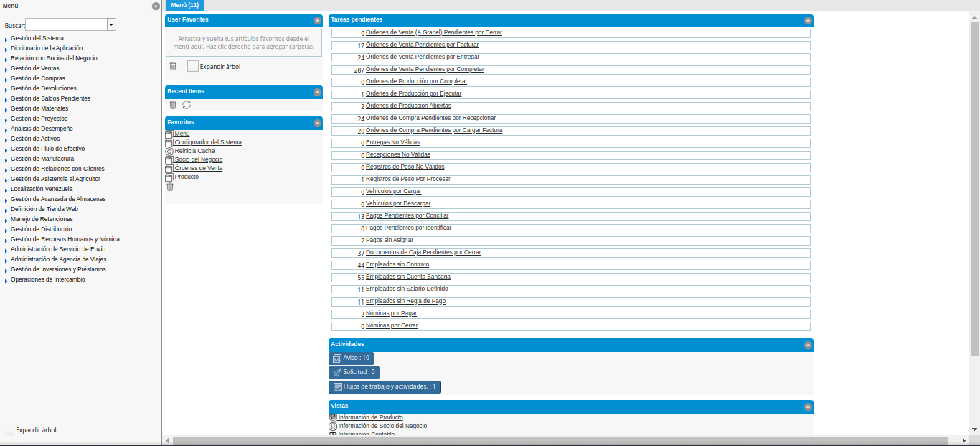
Task: Check Expandir árbol below the menu tree
Action: [9, 429]
